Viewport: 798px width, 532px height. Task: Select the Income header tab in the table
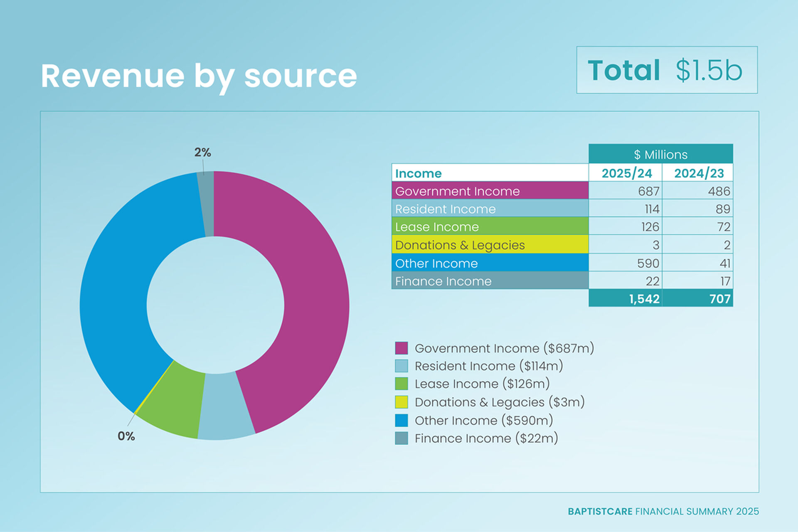(418, 173)
